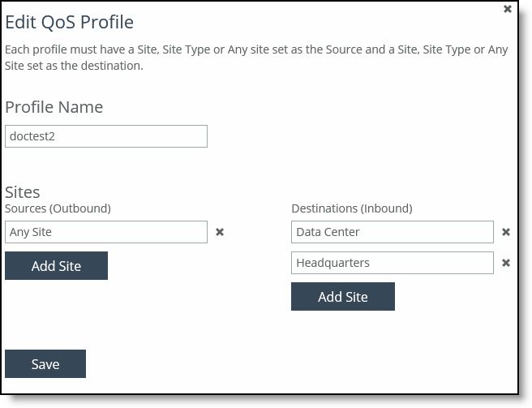Click the Destinations (Inbound) label
This screenshot has width=532, height=408.
pos(352,208)
